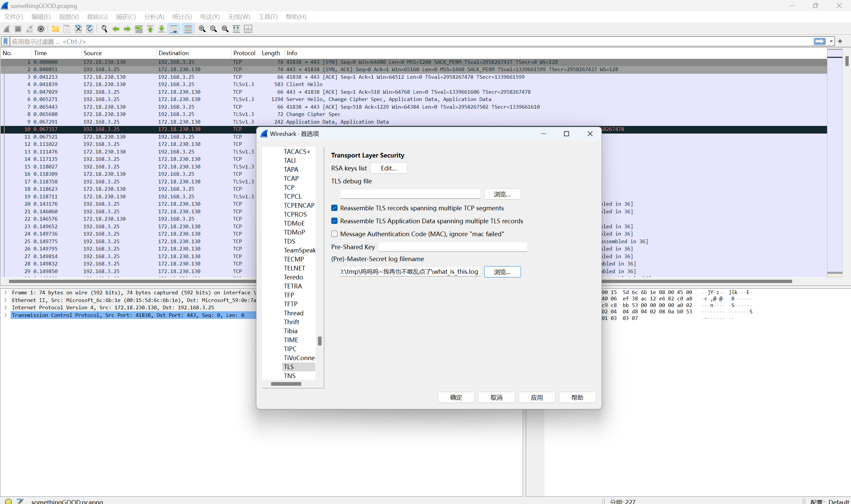Confirm preferences with 确定 button
The height and width of the screenshot is (504, 851).
pyautogui.click(x=456, y=397)
